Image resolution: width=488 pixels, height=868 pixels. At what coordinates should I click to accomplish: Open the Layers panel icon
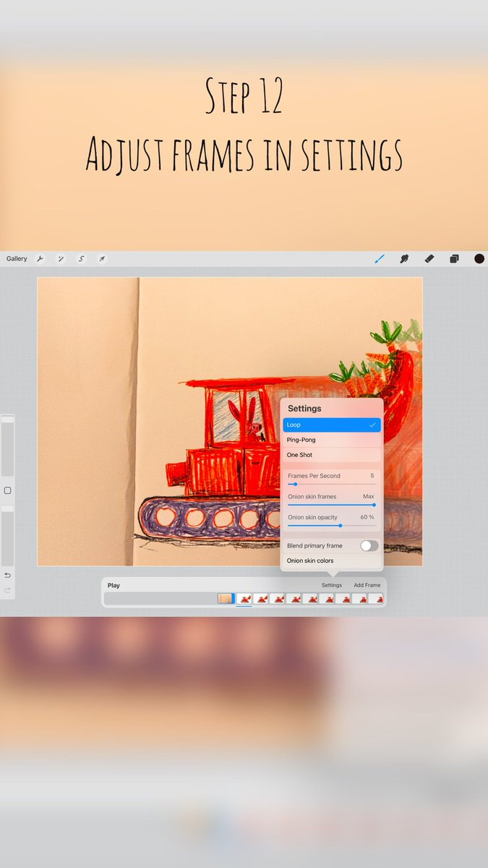tap(454, 259)
